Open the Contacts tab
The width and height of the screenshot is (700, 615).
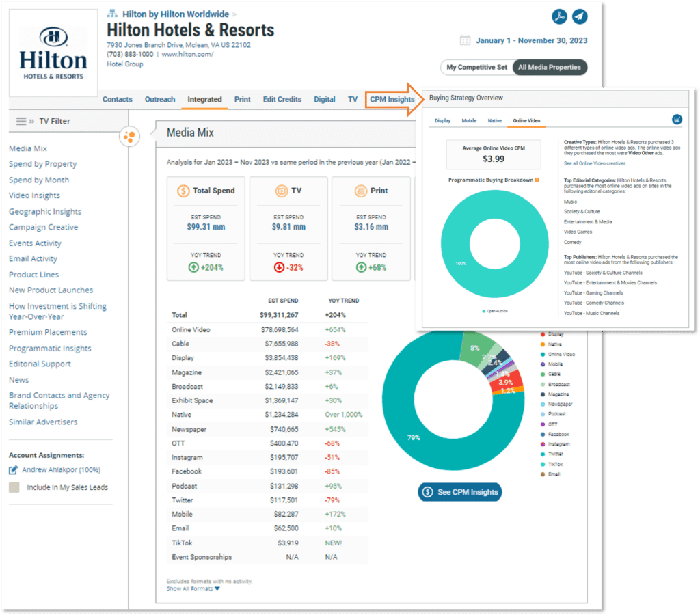(118, 100)
